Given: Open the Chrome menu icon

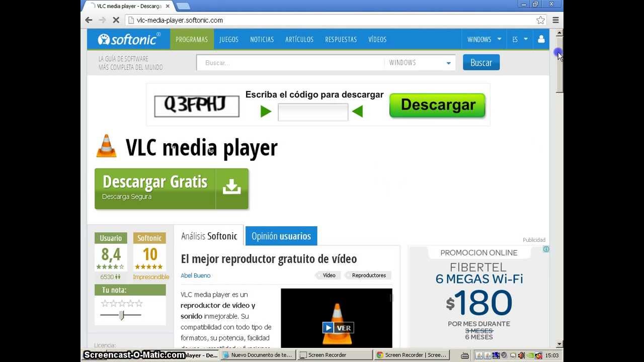Looking at the screenshot, I should [x=555, y=20].
